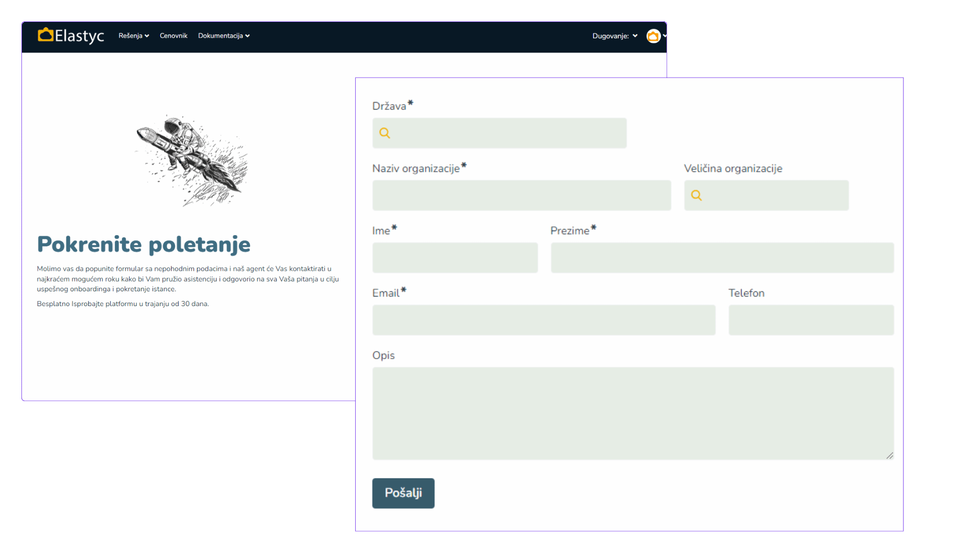The width and height of the screenshot is (980, 551).
Task: Click the Pokrenite poletanje heading
Action: pos(144,244)
